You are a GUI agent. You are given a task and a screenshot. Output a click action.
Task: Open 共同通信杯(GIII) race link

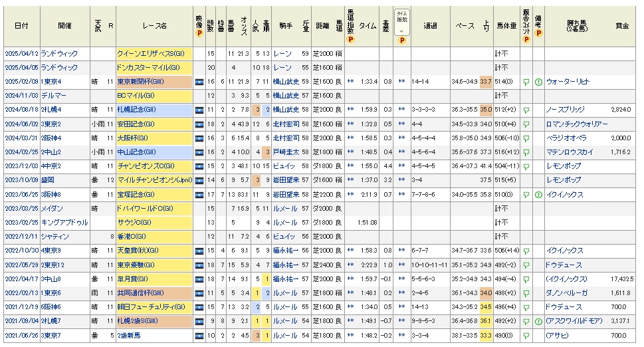click(x=140, y=293)
